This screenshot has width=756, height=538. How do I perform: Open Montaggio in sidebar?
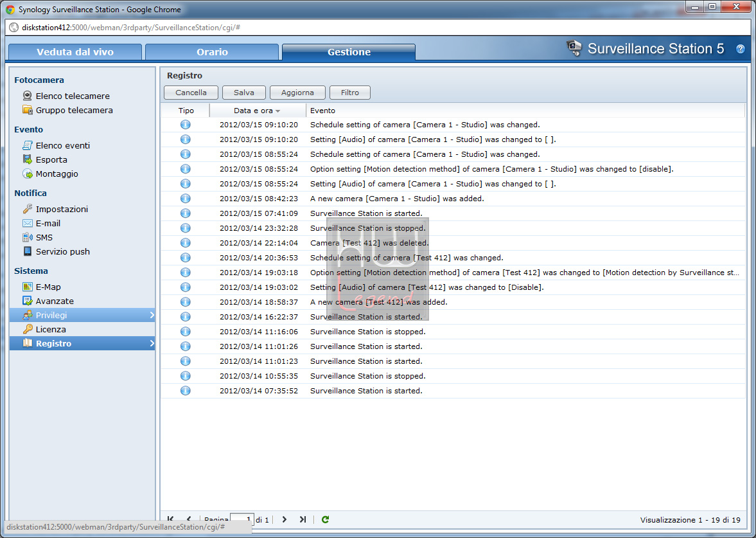click(x=57, y=174)
